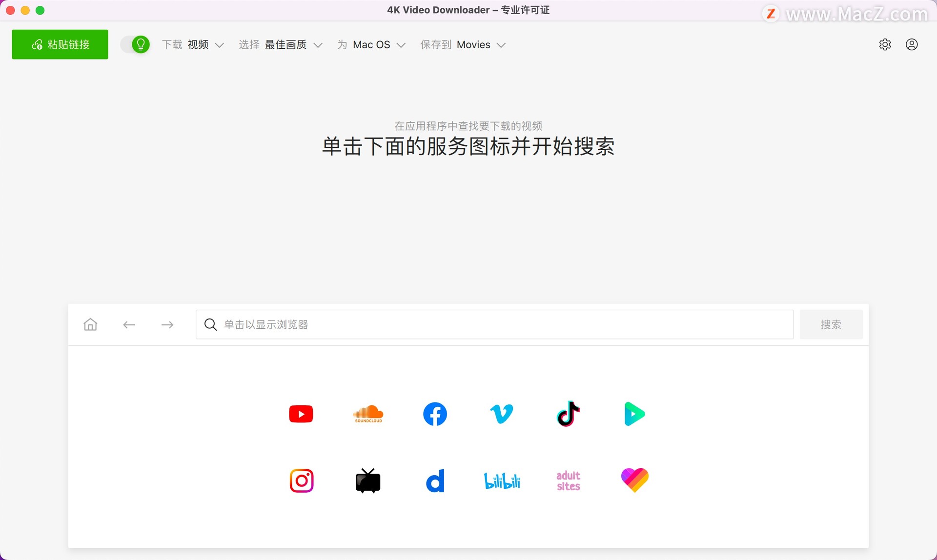Screen dimensions: 937x560
Task: Click the browser back arrow
Action: (x=129, y=325)
